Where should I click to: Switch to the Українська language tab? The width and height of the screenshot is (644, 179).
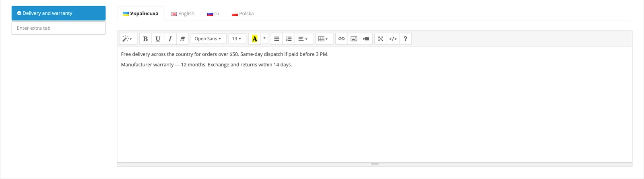coord(140,14)
